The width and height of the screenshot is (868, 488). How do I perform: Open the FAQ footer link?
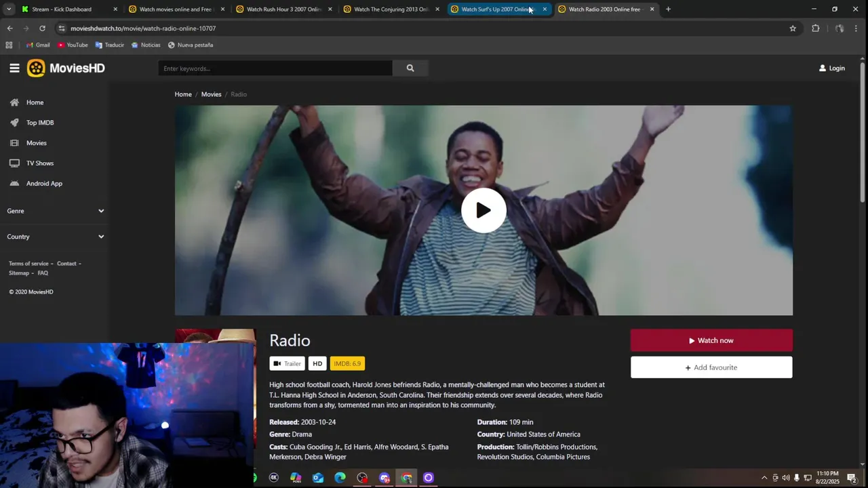[x=43, y=273]
